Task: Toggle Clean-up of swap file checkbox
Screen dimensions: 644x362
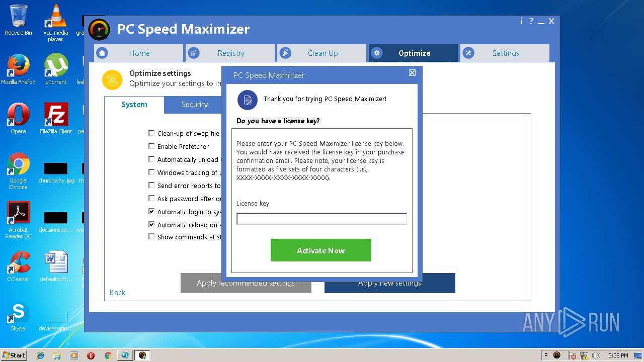Action: pyautogui.click(x=151, y=133)
